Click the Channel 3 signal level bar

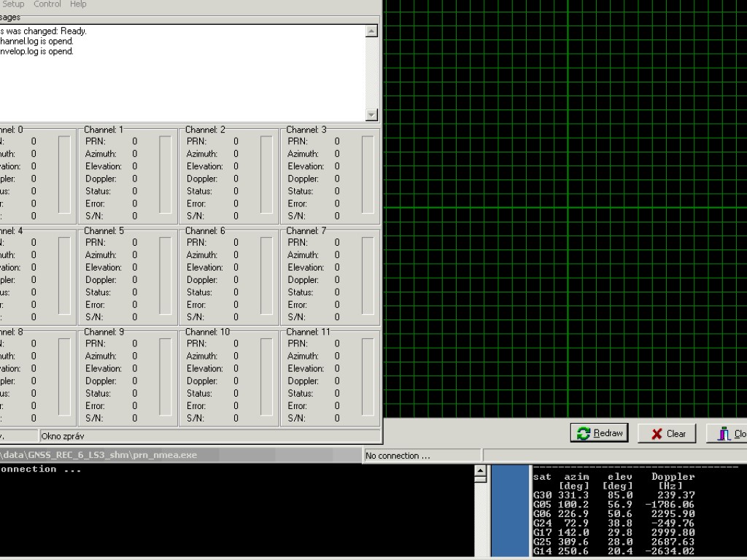368,175
